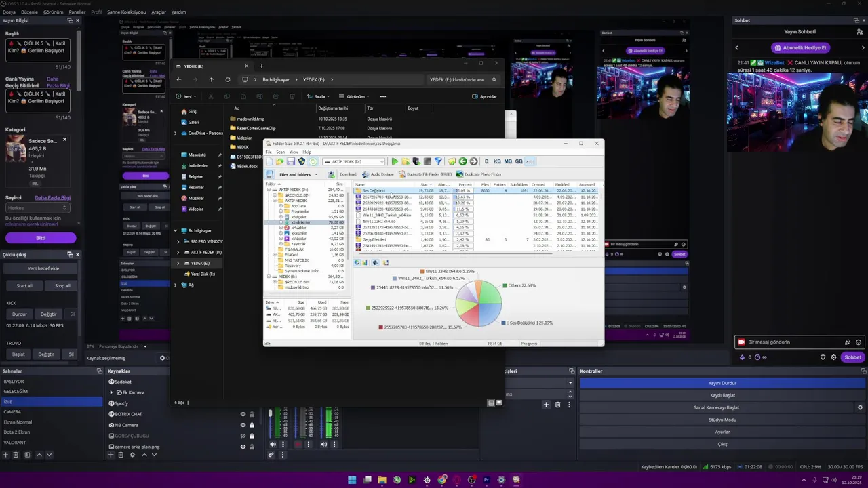Screen dimensions: 868x488
Task: Open AKTİF YEDEK (D:) drive dropdown in Folder Size
Action: pyautogui.click(x=382, y=161)
